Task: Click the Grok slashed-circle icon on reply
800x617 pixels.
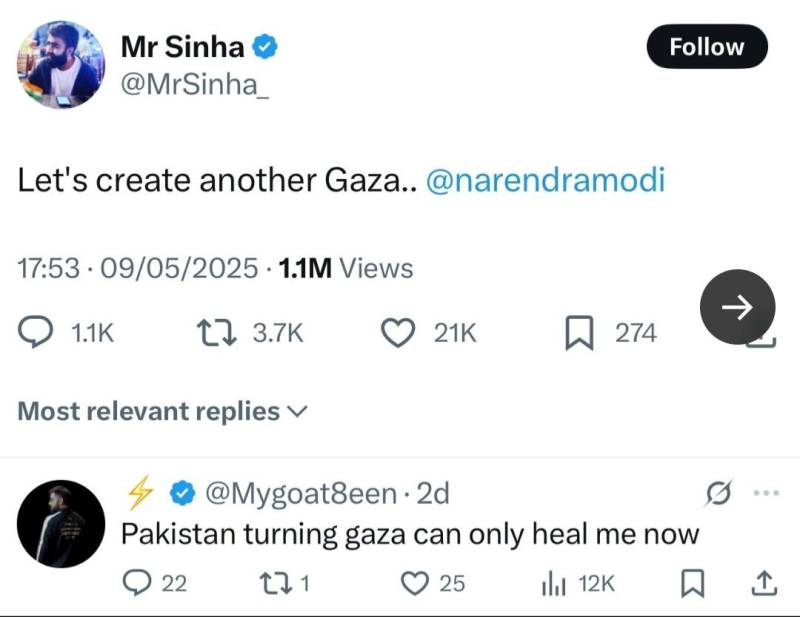Action: 719,493
